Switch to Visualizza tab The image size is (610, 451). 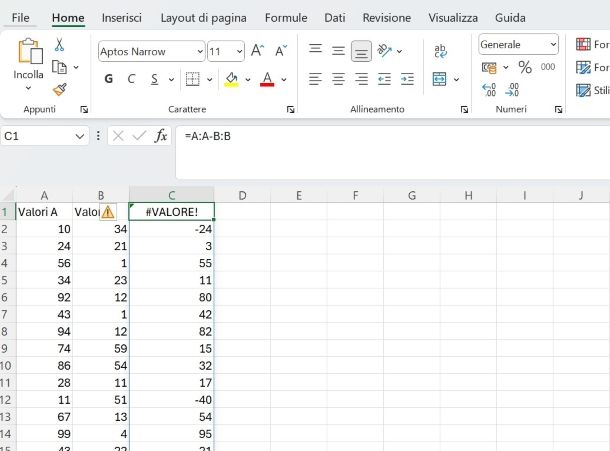[453, 18]
